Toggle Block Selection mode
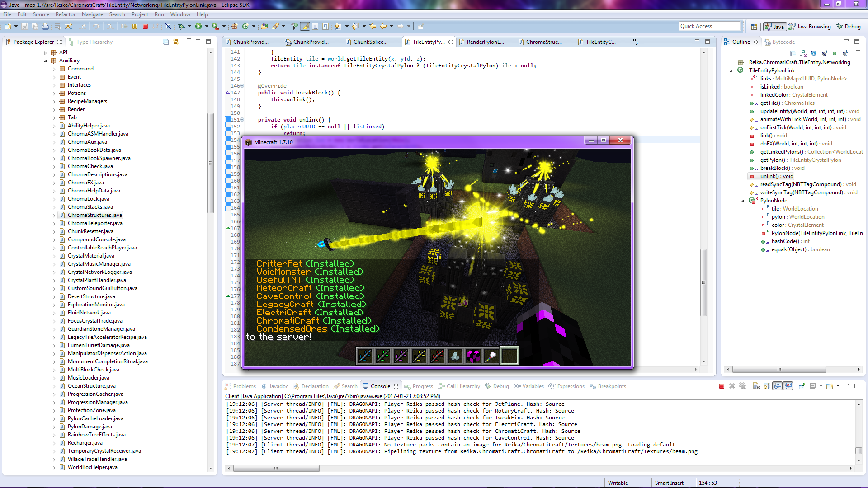The image size is (868, 488). click(315, 26)
